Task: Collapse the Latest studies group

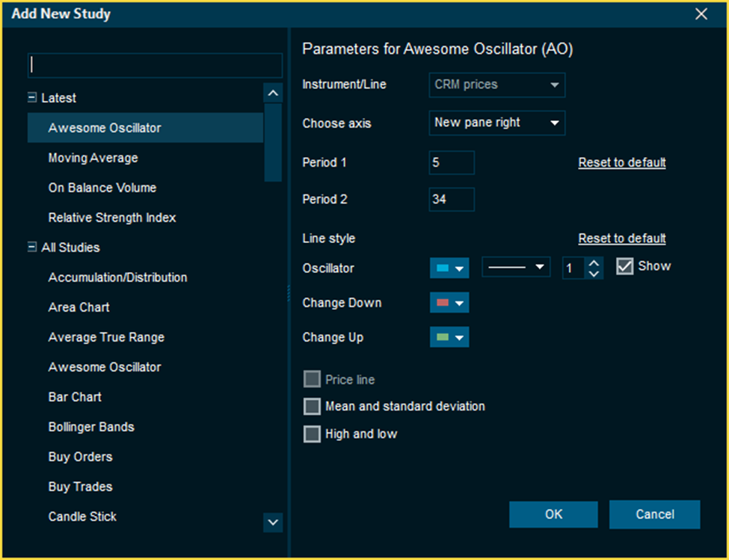Action: pos(32,98)
